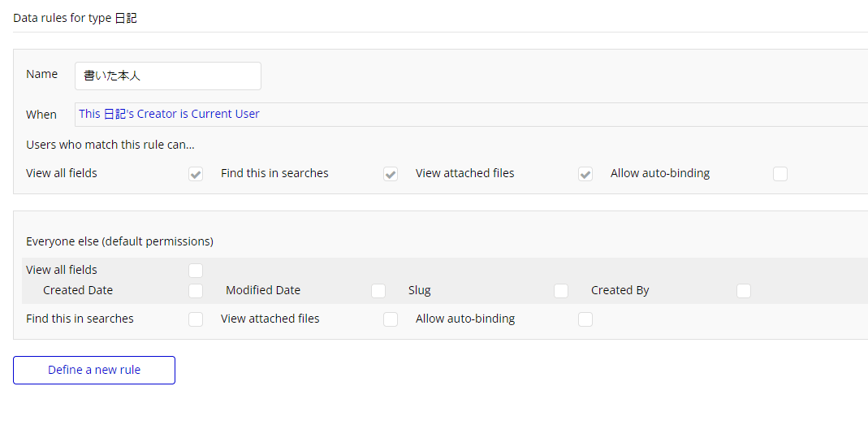This screenshot has height=434, width=868.
Task: Click the "Data rules for type 日記" heading
Action: pos(75,18)
